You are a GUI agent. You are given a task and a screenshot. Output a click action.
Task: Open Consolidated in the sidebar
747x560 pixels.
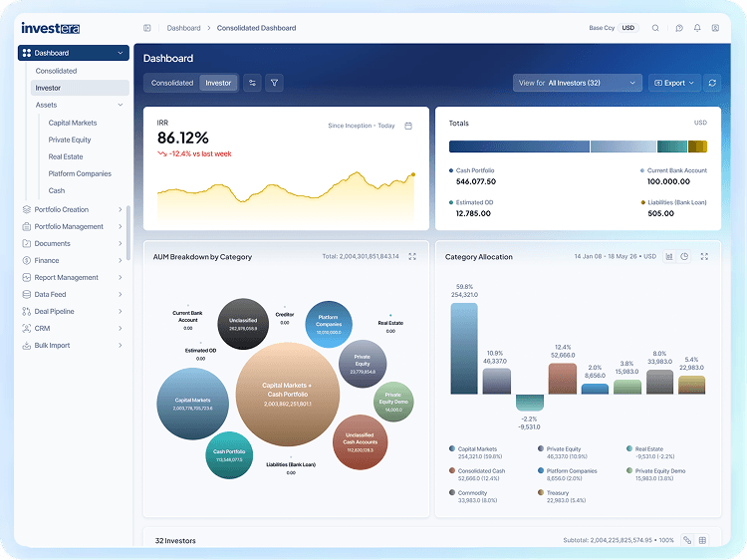pyautogui.click(x=56, y=71)
